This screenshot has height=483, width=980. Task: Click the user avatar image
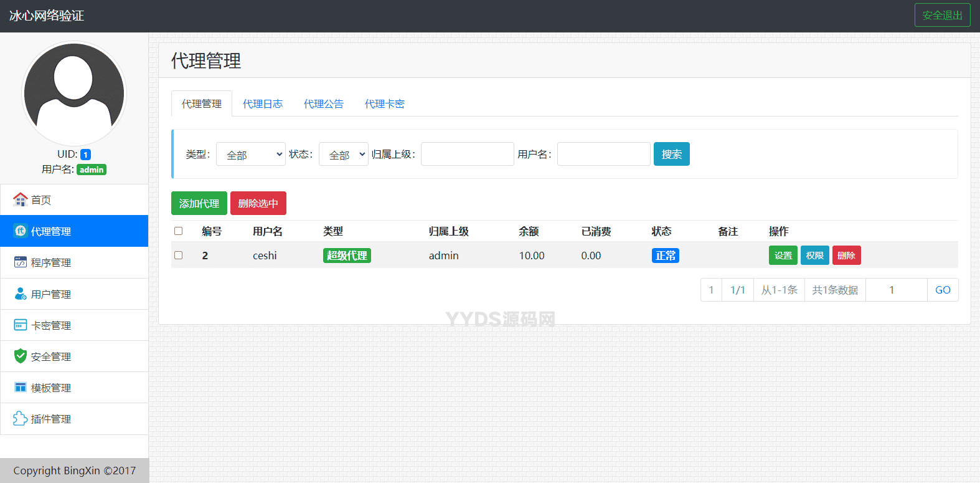74,93
